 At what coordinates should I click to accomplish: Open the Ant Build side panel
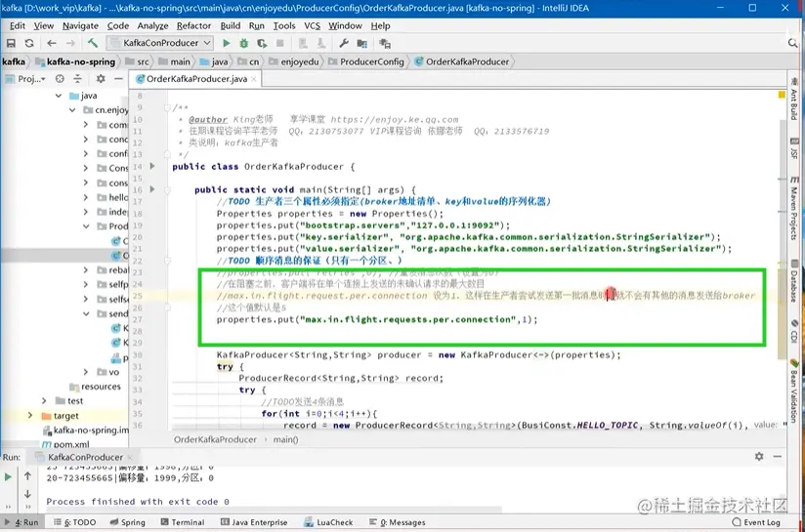[x=794, y=99]
